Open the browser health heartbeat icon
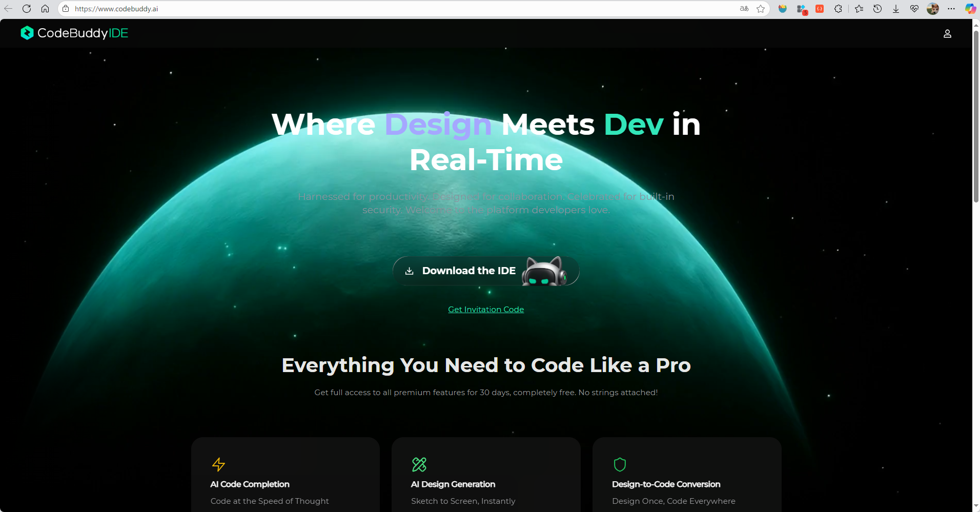The image size is (980, 512). pos(914,9)
